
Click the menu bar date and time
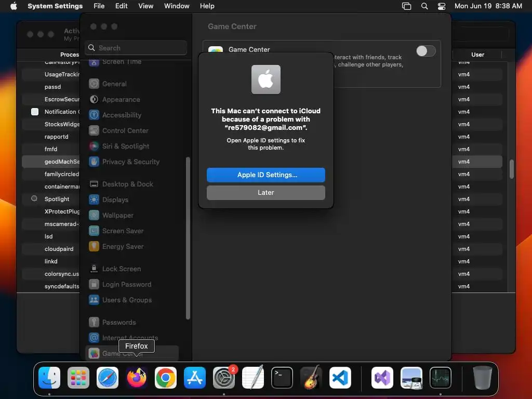coord(488,6)
